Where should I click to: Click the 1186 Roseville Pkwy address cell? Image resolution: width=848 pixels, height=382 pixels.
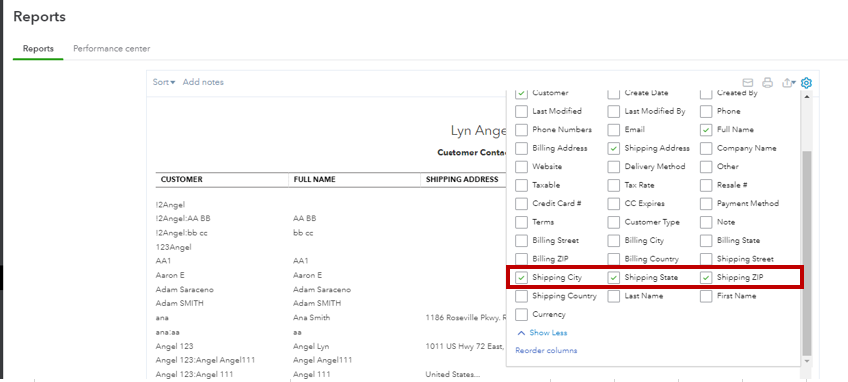[x=466, y=318]
